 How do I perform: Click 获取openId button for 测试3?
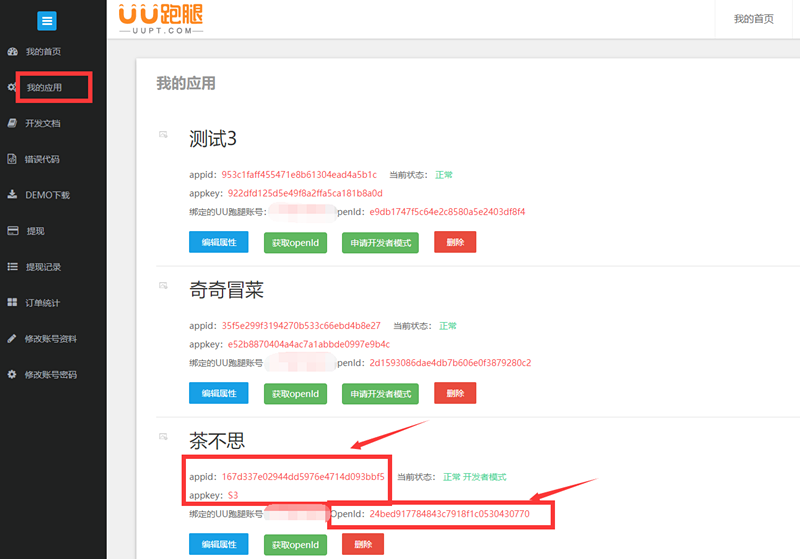point(295,243)
